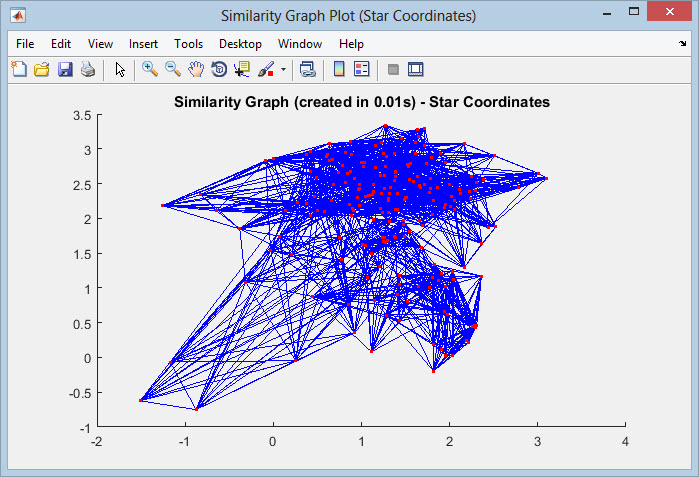
Task: Activate the Zoom In tool
Action: pos(150,69)
